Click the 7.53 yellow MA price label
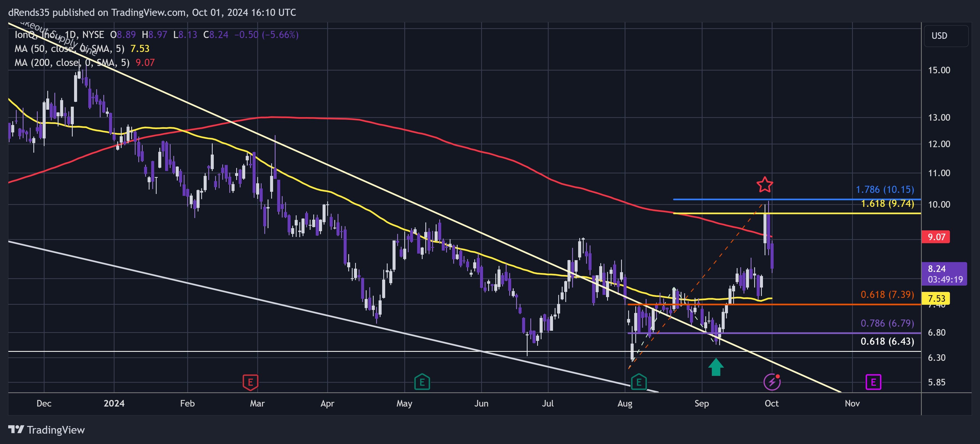 coord(936,298)
